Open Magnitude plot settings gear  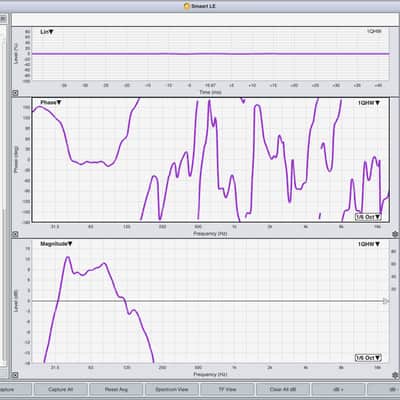395,375
